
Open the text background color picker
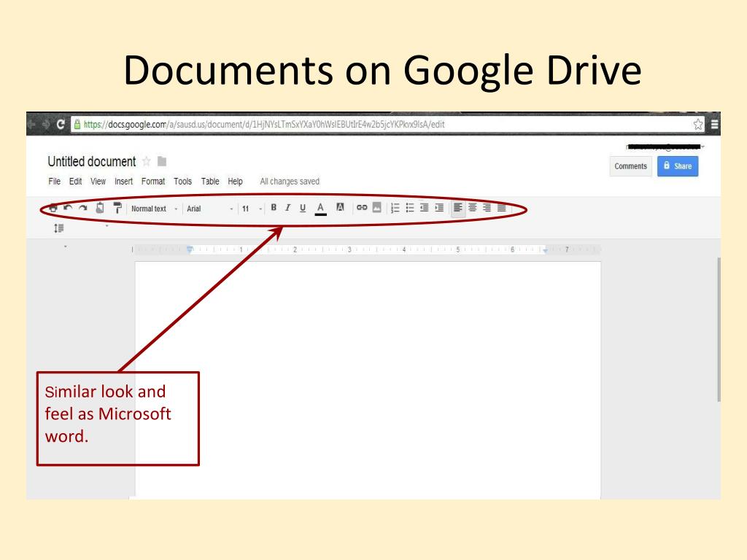(340, 207)
